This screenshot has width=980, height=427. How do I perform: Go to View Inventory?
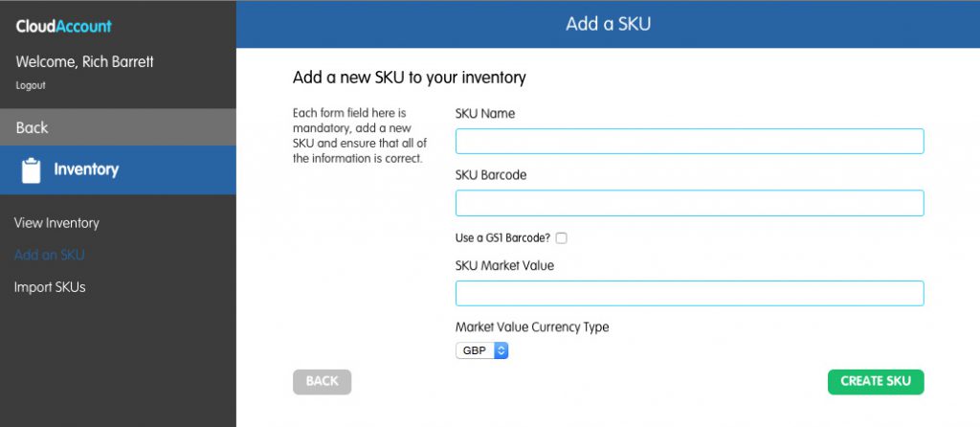coord(56,223)
